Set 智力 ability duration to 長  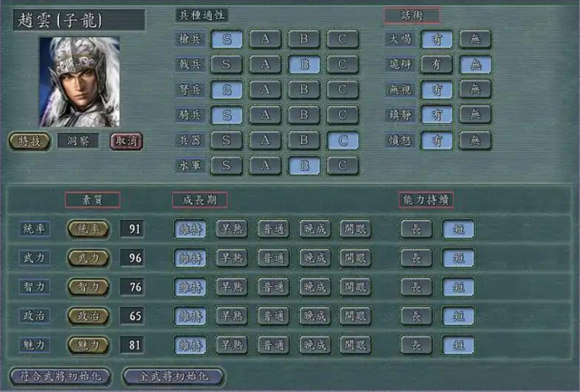click(417, 287)
